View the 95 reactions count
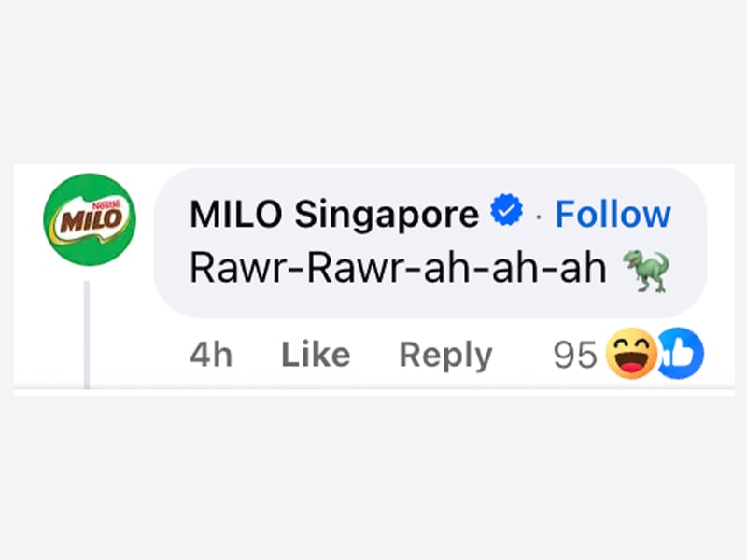The image size is (747, 560). pos(573,355)
